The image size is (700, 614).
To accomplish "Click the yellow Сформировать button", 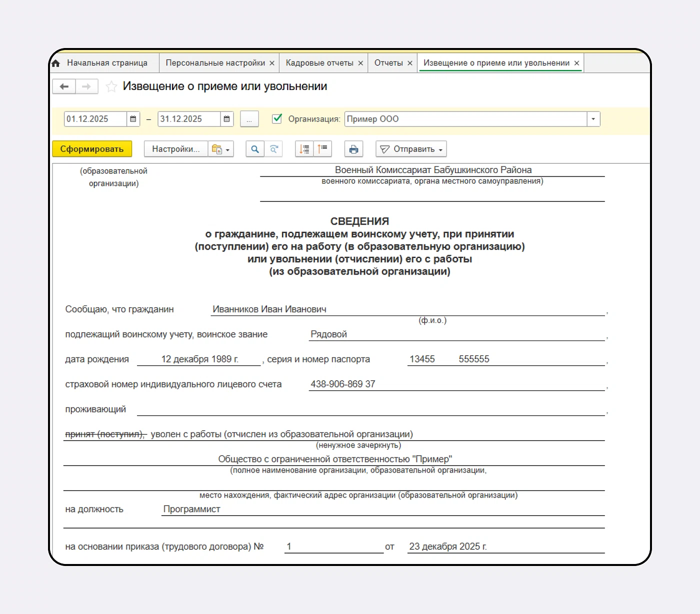I will click(92, 149).
